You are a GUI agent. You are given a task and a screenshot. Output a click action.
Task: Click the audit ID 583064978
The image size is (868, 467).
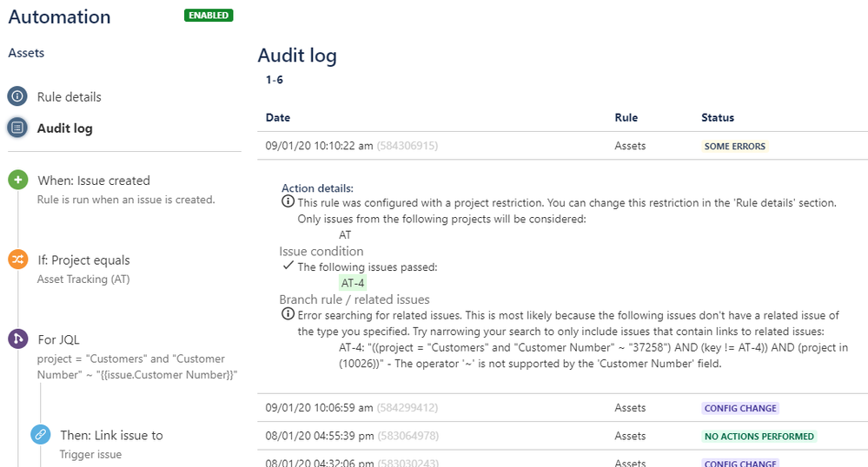coord(408,436)
